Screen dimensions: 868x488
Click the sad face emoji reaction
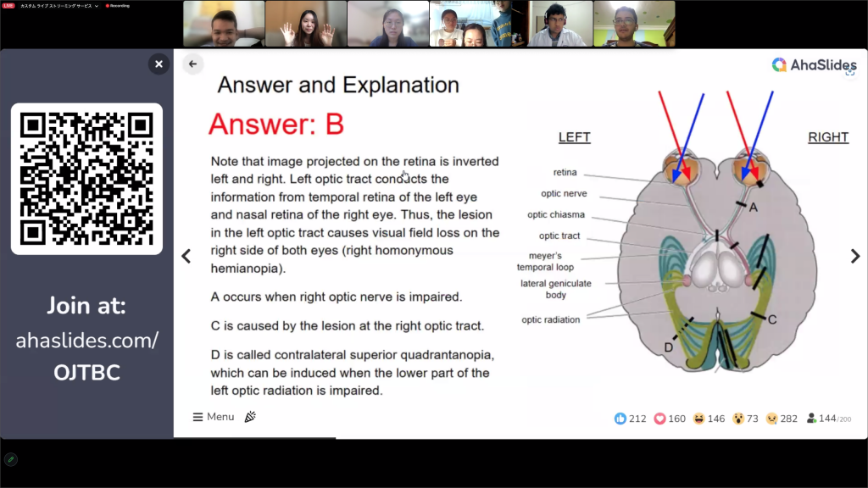772,419
